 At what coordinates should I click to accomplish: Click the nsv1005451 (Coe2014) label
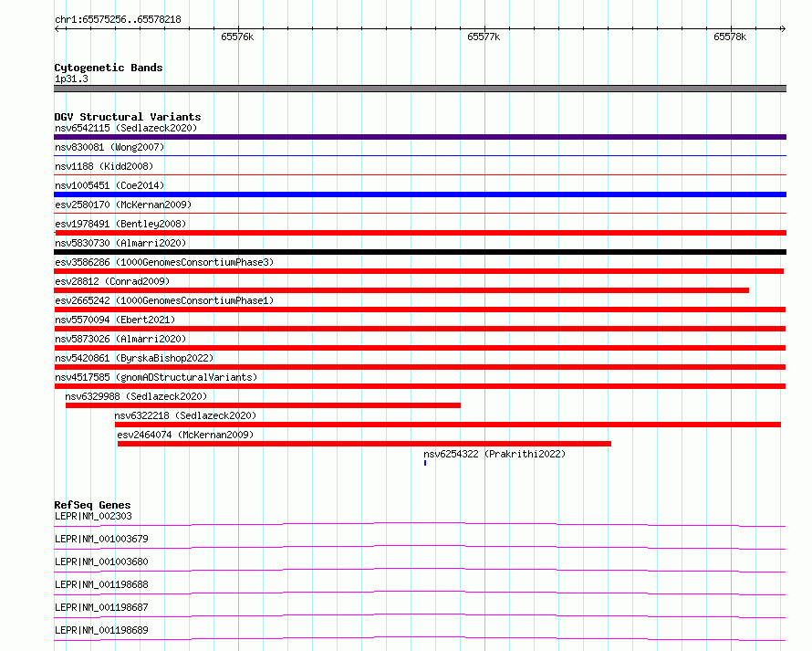[109, 185]
